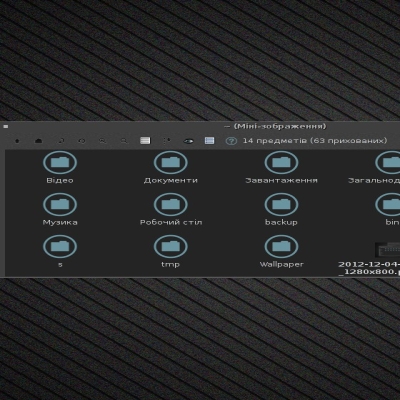Open help via the question mark icon

tap(231, 141)
